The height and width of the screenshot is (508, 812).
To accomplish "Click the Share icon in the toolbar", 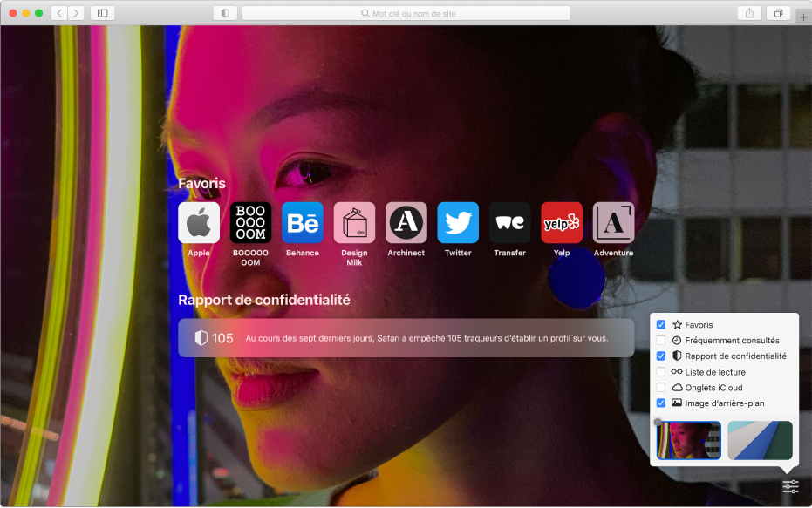I will point(749,12).
